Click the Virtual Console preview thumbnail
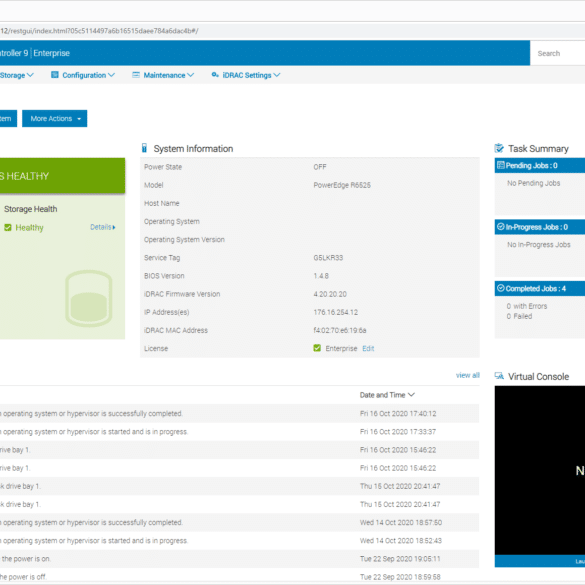Screen dimensions: 585x585 tap(539, 470)
